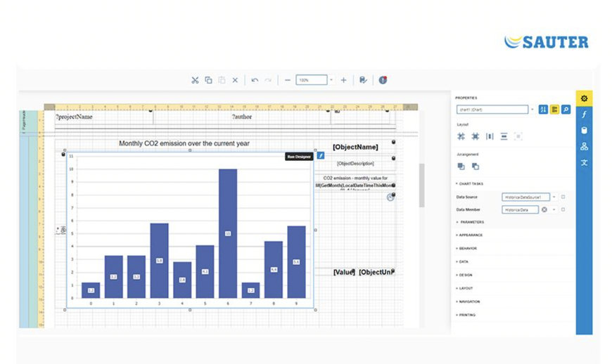Zoom out with the minus icon

(x=288, y=80)
